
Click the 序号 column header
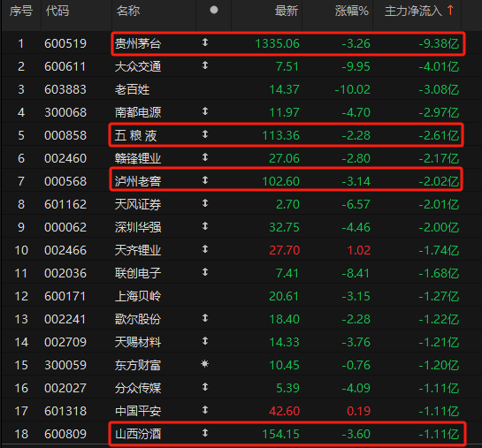point(21,11)
